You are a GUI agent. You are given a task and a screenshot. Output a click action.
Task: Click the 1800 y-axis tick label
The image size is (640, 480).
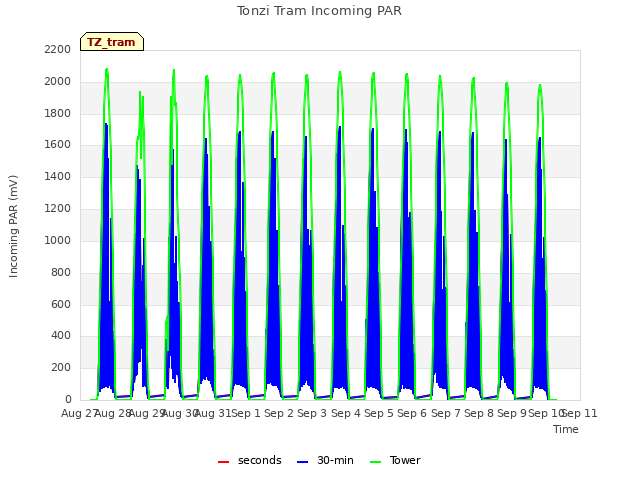click(x=58, y=113)
